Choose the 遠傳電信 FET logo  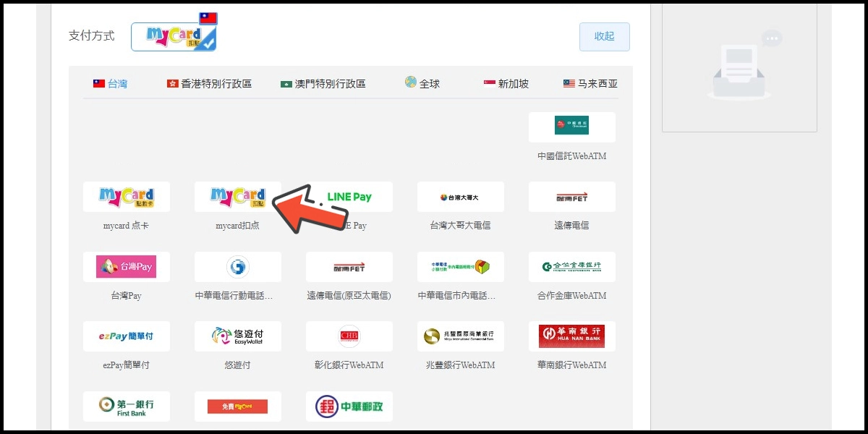click(x=572, y=197)
